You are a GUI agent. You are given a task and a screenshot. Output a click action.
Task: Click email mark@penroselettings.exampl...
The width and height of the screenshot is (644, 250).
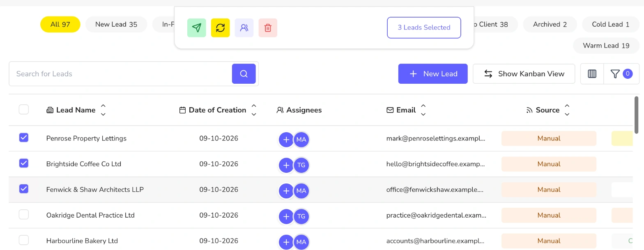pos(436,138)
